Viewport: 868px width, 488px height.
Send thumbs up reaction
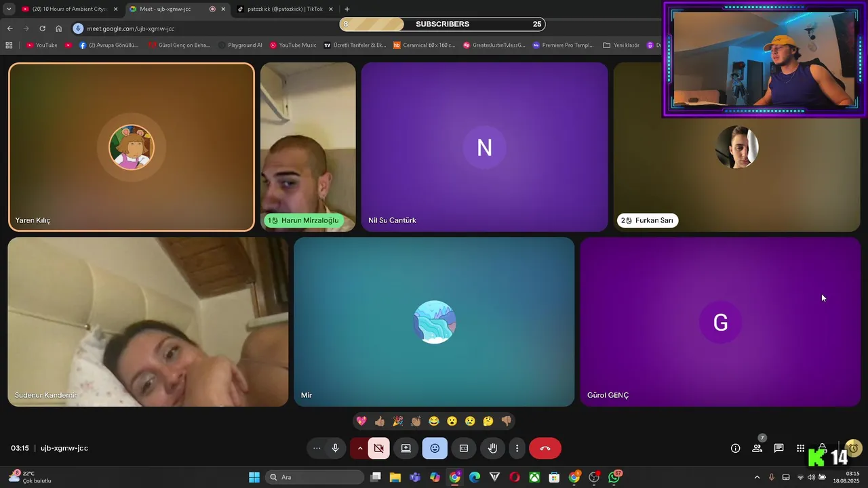[x=380, y=421]
